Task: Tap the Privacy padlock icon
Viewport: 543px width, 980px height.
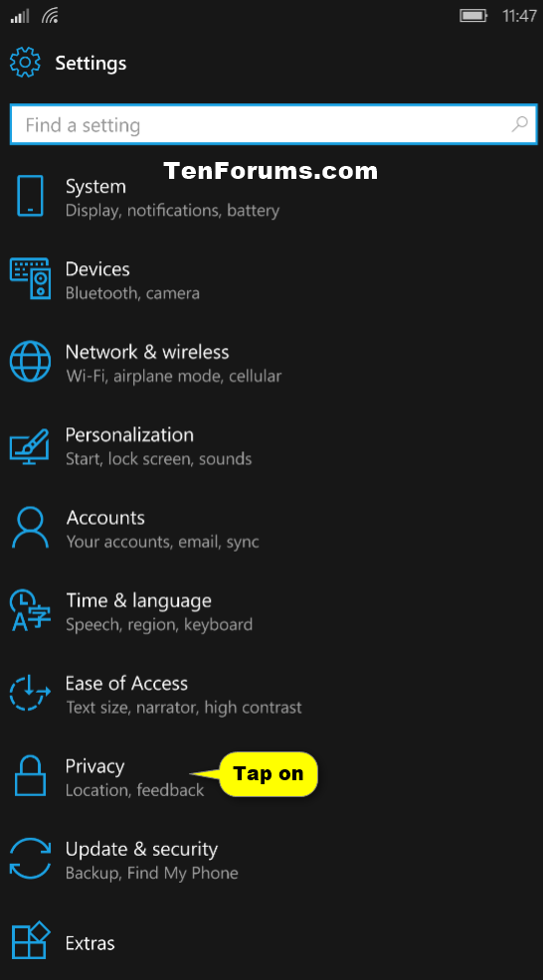Action: tap(30, 775)
